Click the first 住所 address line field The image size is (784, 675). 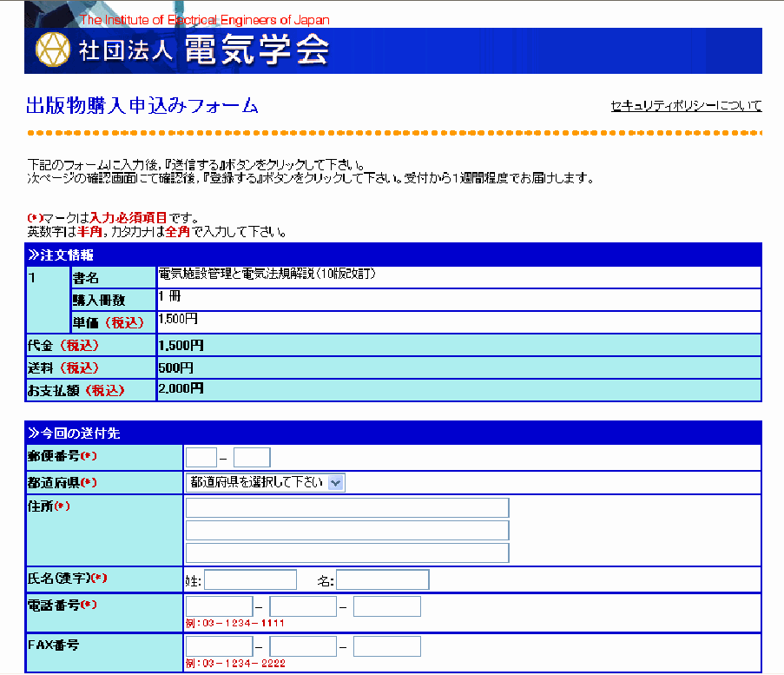tap(347, 508)
